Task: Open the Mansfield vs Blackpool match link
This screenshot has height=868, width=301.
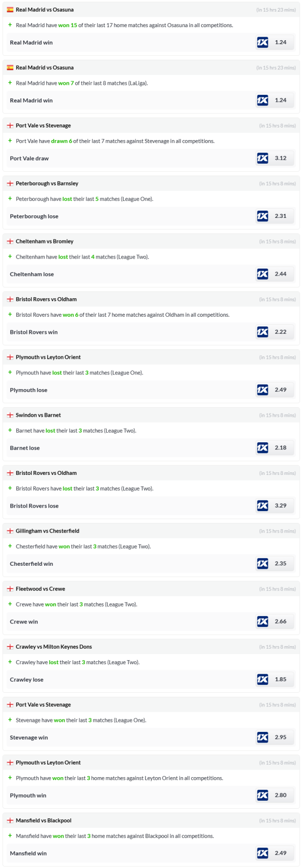Action: [x=43, y=820]
